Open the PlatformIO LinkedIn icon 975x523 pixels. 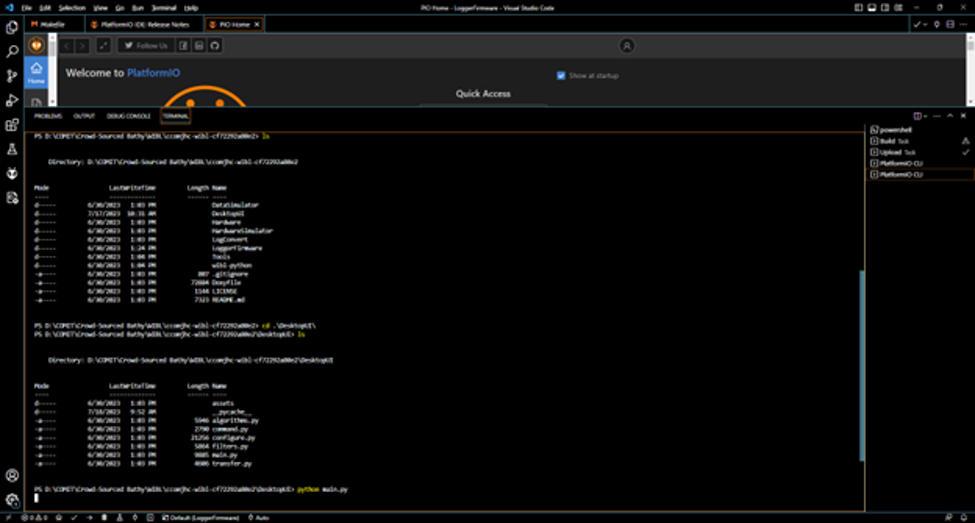point(199,45)
